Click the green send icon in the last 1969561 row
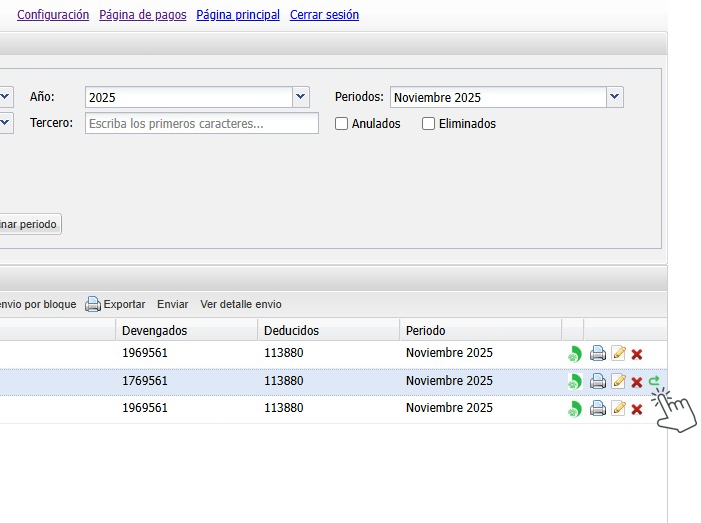This screenshot has height=523, width=701. (x=575, y=409)
